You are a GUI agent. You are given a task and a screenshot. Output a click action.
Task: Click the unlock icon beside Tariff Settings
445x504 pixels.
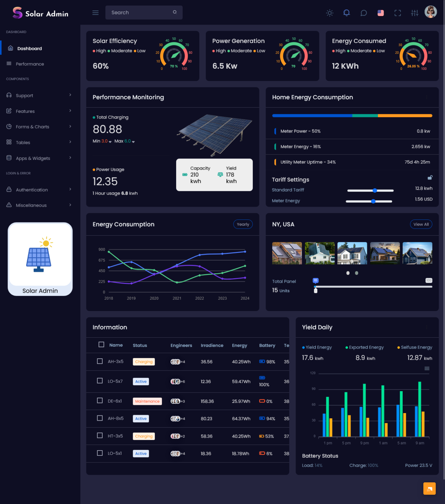point(430,178)
